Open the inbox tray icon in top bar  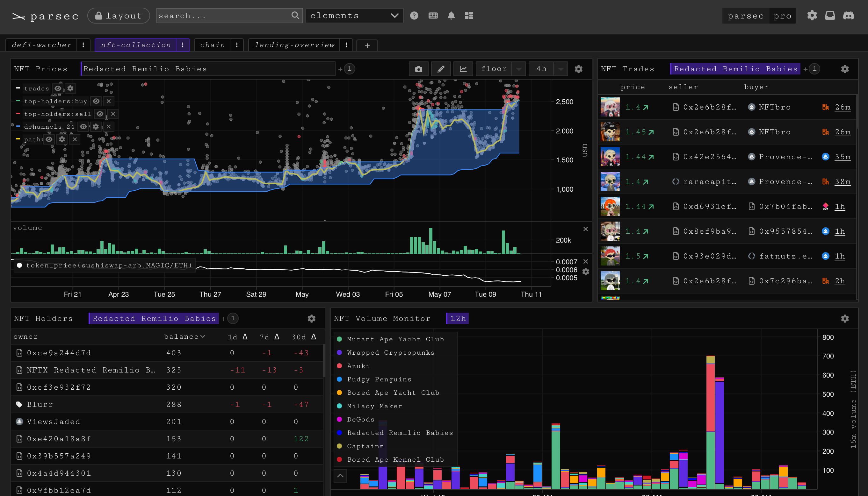(830, 16)
